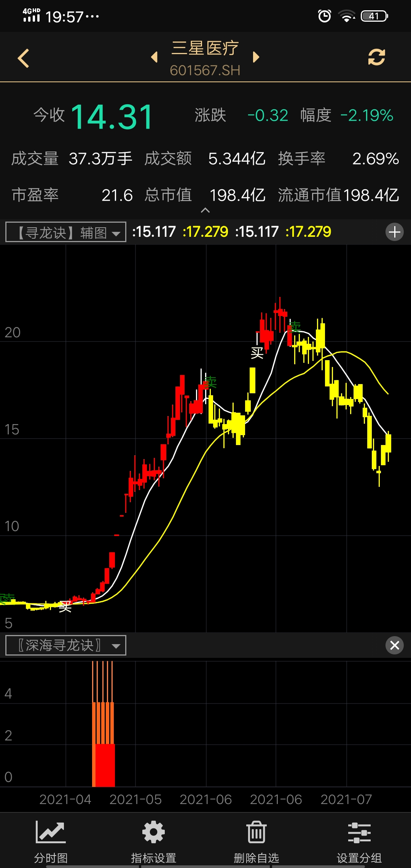Tap the back arrow icon

[24, 58]
